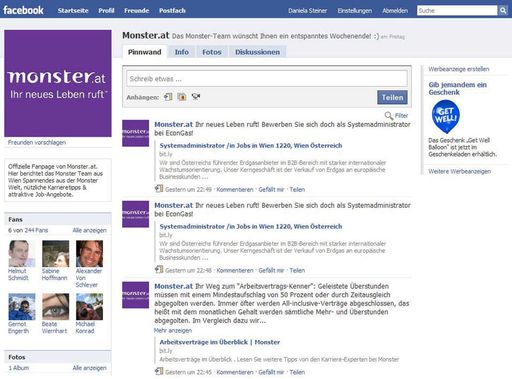Open Freunde in the top navigation

coord(137,11)
